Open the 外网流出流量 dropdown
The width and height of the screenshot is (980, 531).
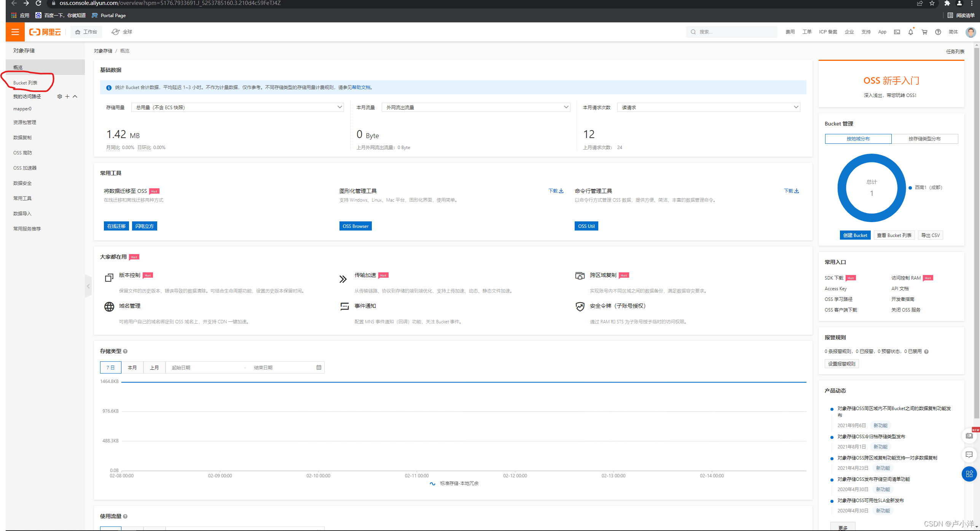coord(476,108)
